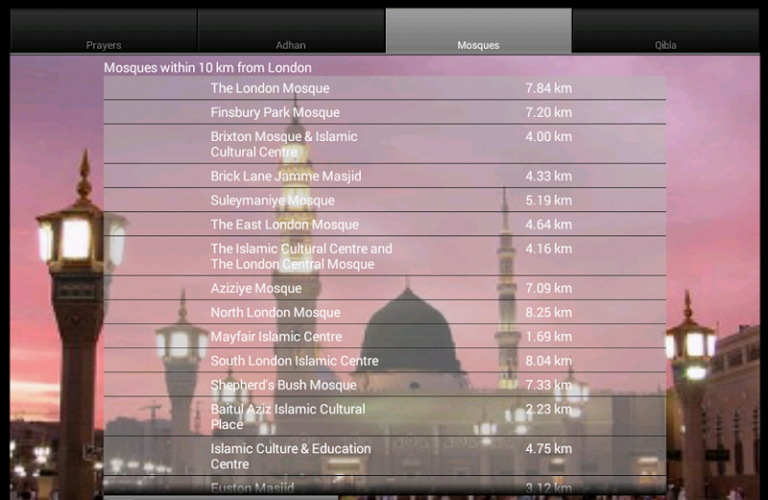This screenshot has height=500, width=768.
Task: Click the 4.00 km distance value
Action: click(x=549, y=136)
